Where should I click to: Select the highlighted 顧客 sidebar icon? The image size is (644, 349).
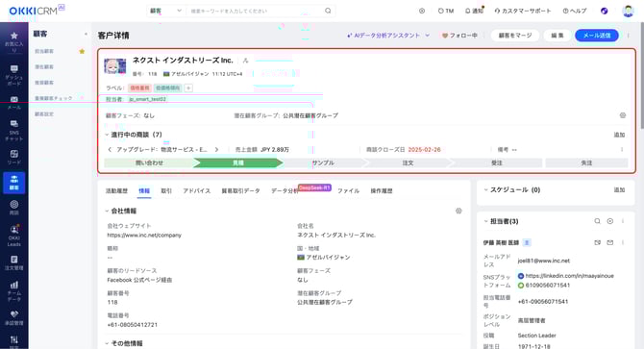point(14,183)
